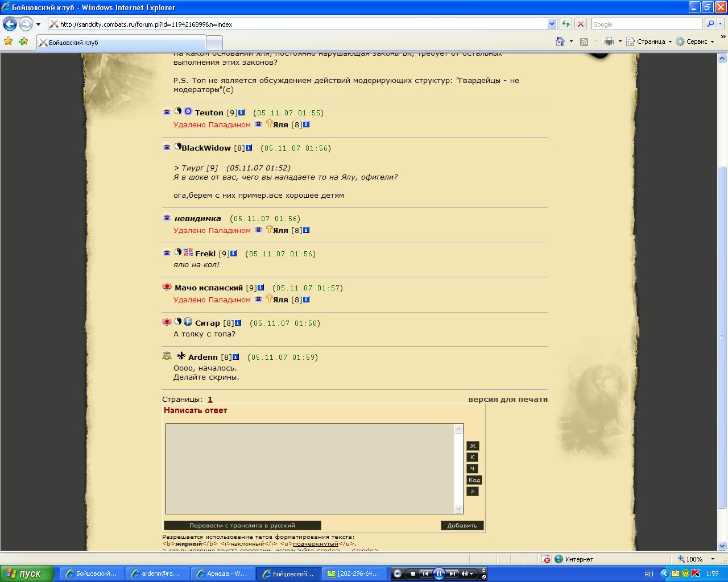Image resolution: width=728 pixels, height=582 pixels.
Task: Open info icon next to Ardenn [8]
Action: click(x=235, y=357)
